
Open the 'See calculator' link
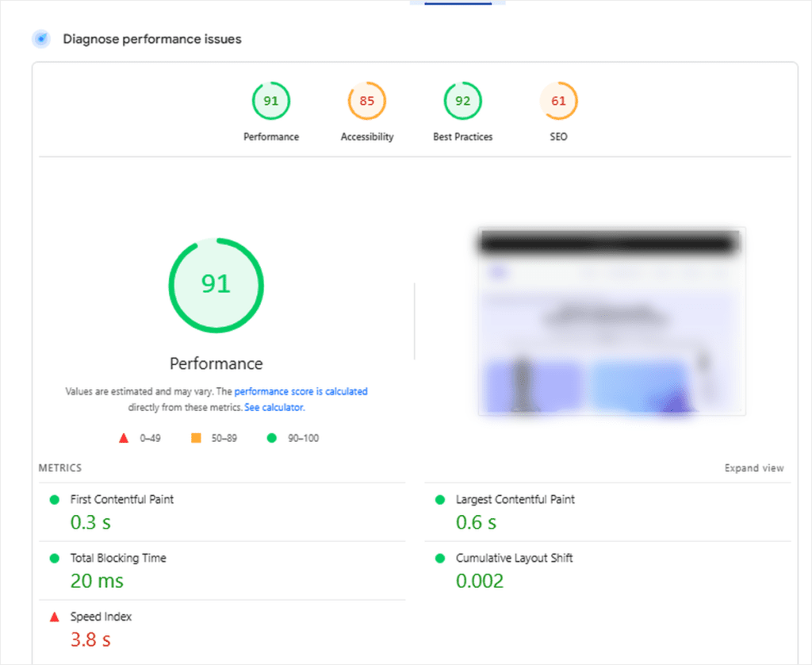(274, 407)
